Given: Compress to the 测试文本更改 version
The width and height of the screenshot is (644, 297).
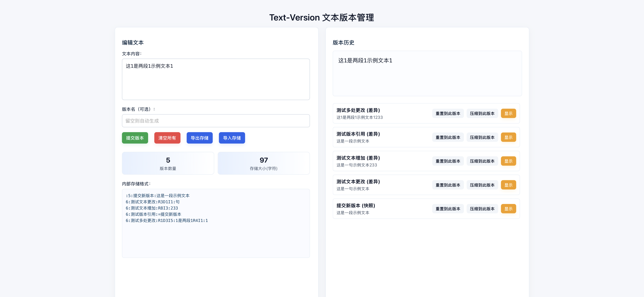Looking at the screenshot, I should (482, 185).
